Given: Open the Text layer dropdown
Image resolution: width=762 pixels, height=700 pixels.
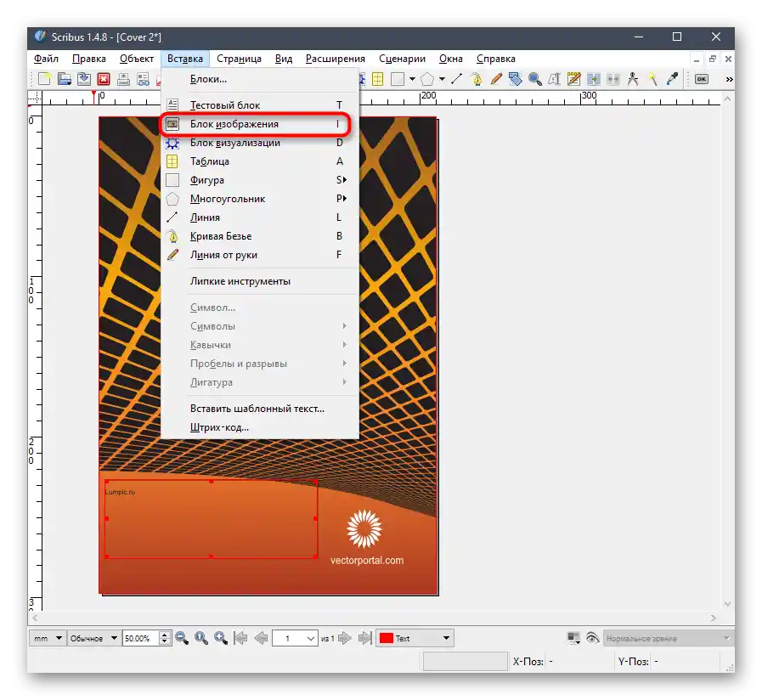Looking at the screenshot, I should click(x=415, y=638).
